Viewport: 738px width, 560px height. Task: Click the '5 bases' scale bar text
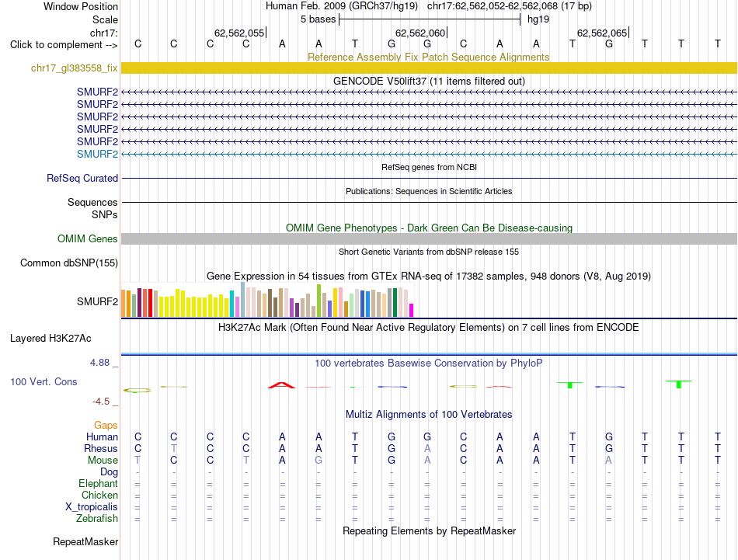point(319,19)
